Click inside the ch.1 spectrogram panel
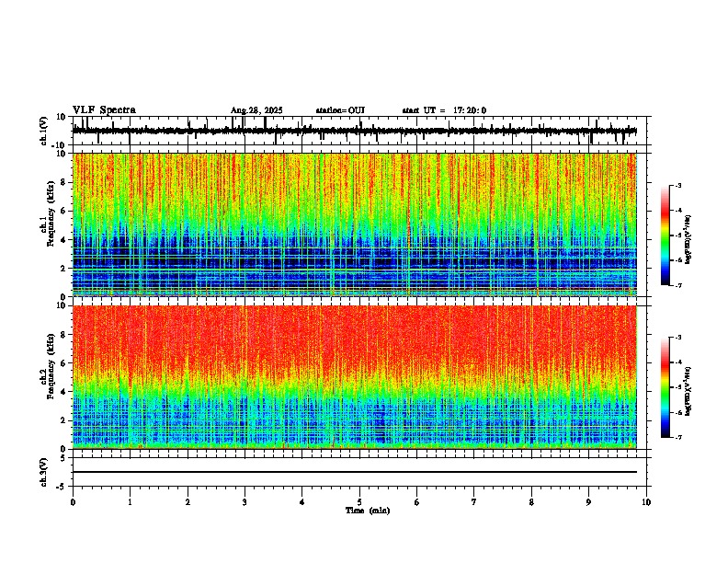 tap(354, 224)
